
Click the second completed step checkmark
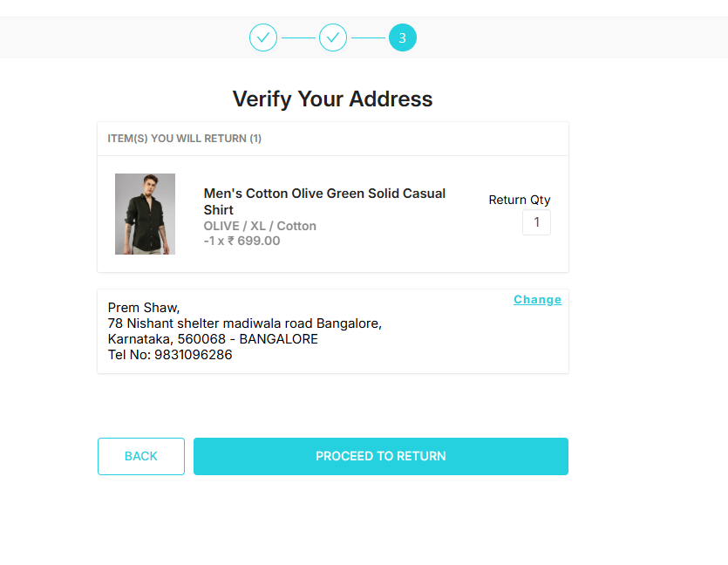(x=333, y=37)
